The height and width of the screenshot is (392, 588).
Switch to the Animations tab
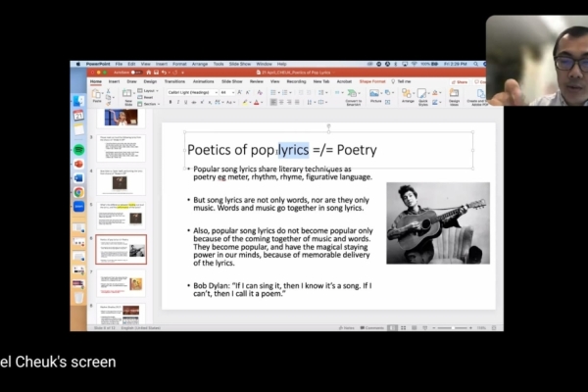(x=203, y=81)
